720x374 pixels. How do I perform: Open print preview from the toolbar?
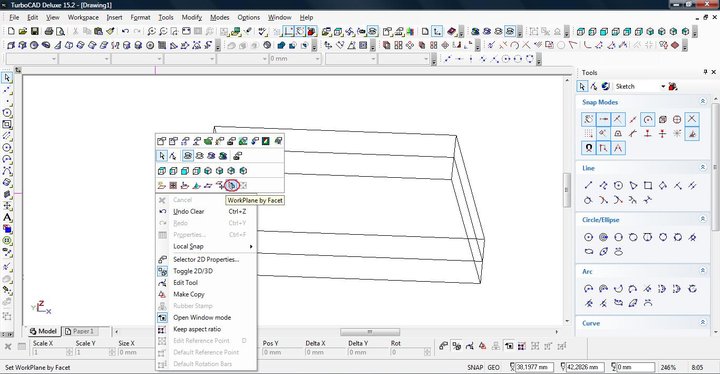click(x=60, y=32)
